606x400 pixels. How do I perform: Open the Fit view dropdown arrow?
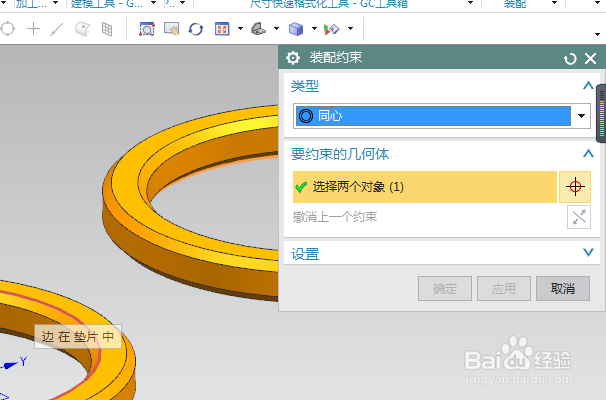pos(240,29)
